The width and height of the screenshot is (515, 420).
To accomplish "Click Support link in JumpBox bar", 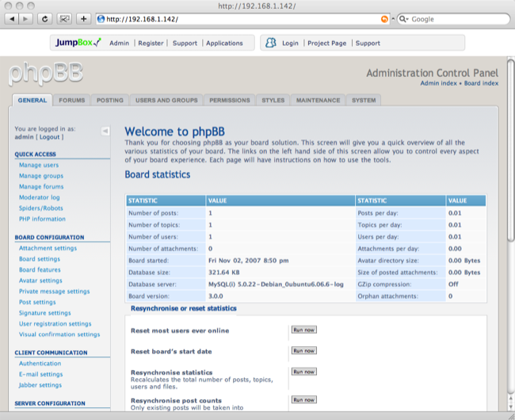I will 185,43.
